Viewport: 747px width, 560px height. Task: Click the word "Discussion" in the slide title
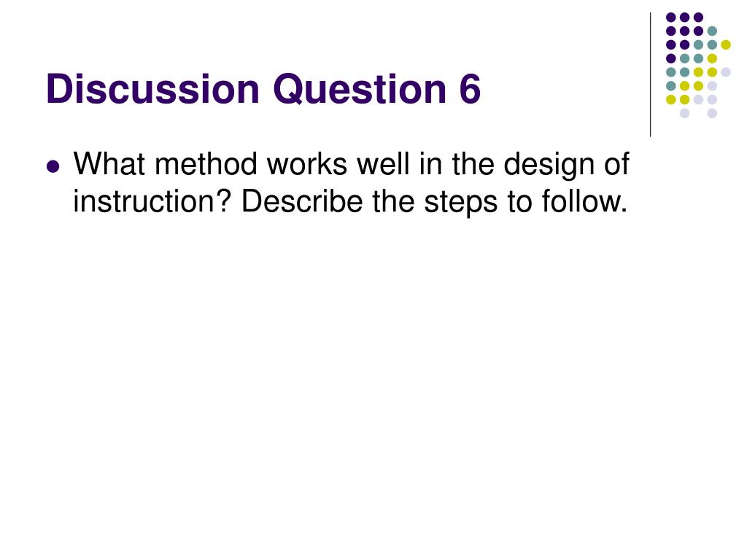[x=153, y=88]
